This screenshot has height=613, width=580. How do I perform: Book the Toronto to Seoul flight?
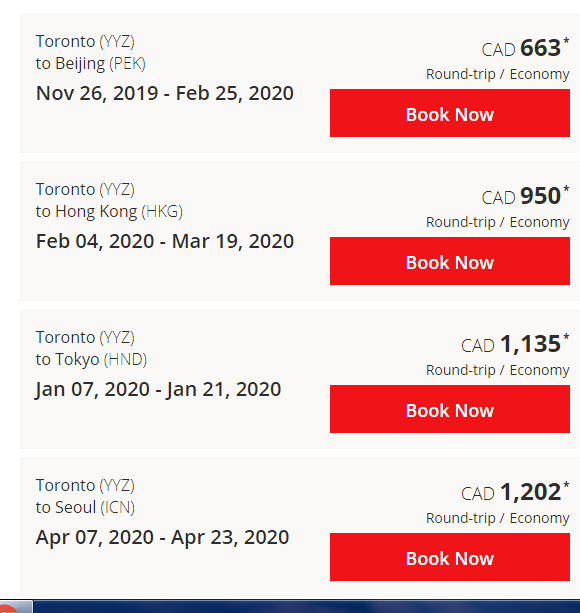(449, 557)
